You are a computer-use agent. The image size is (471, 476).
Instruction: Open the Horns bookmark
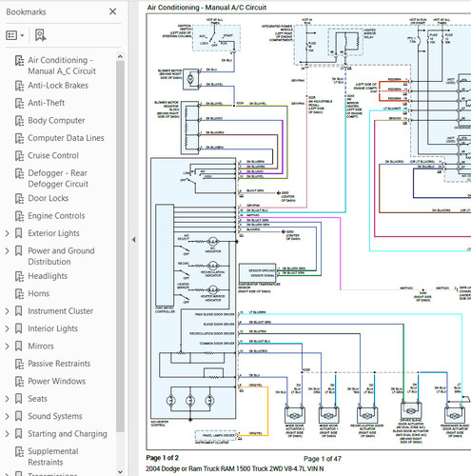pos(39,293)
